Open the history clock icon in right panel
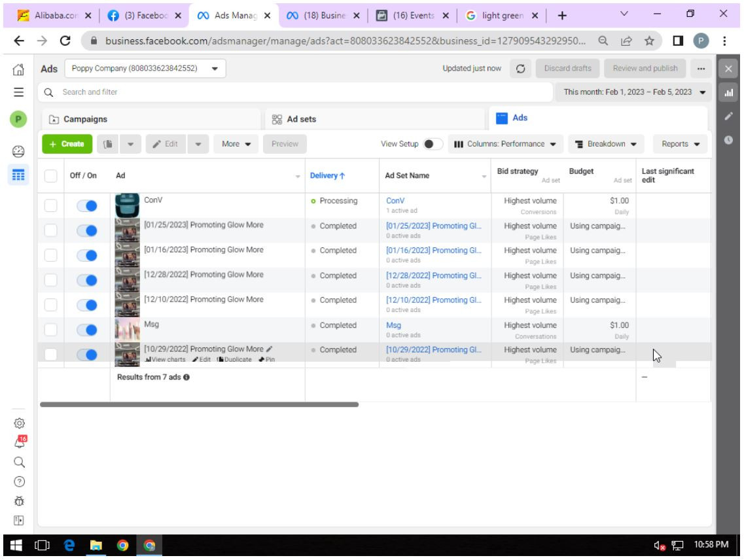The height and width of the screenshot is (560, 744). pos(728,140)
